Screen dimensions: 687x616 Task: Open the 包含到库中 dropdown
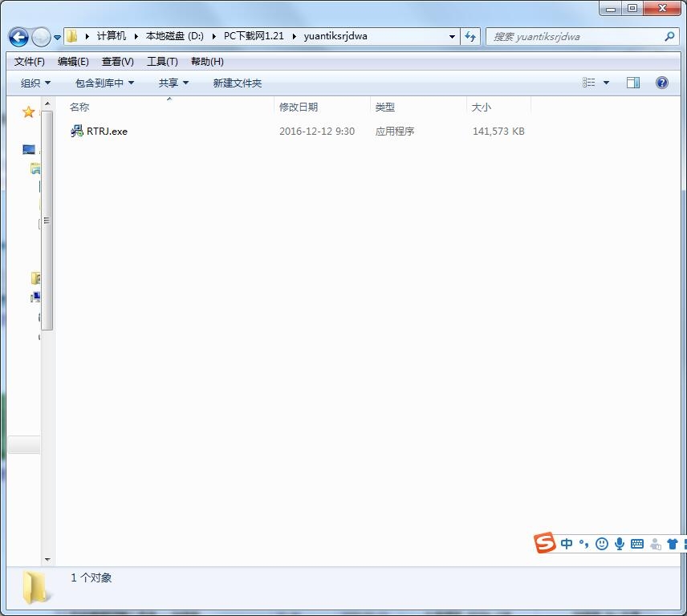coord(104,83)
